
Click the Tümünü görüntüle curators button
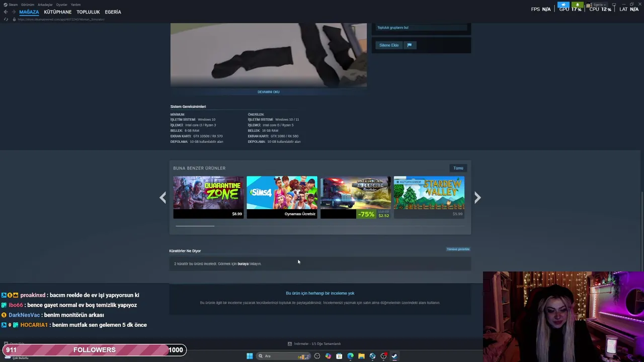tap(458, 249)
